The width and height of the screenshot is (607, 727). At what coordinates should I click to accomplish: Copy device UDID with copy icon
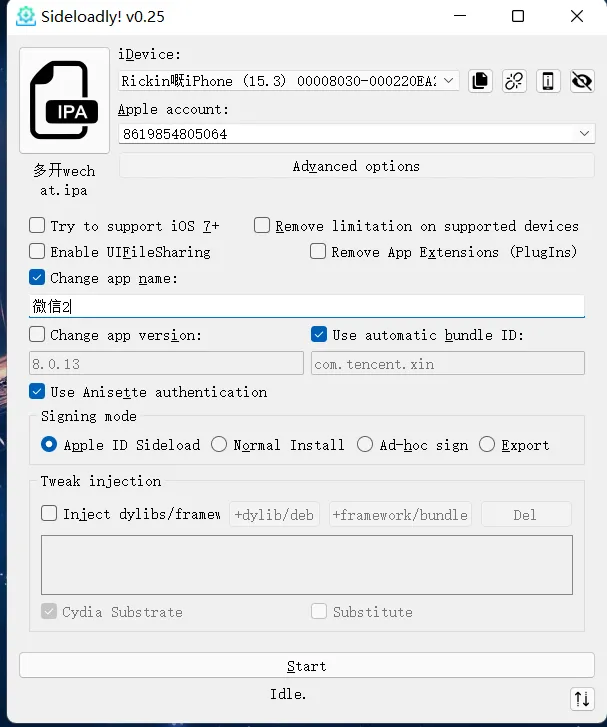point(480,82)
